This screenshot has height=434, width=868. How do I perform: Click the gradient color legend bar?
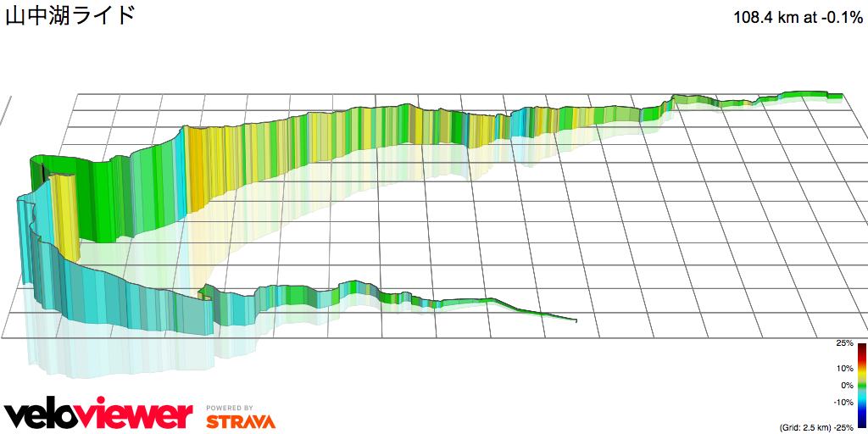pyautogui.click(x=861, y=386)
